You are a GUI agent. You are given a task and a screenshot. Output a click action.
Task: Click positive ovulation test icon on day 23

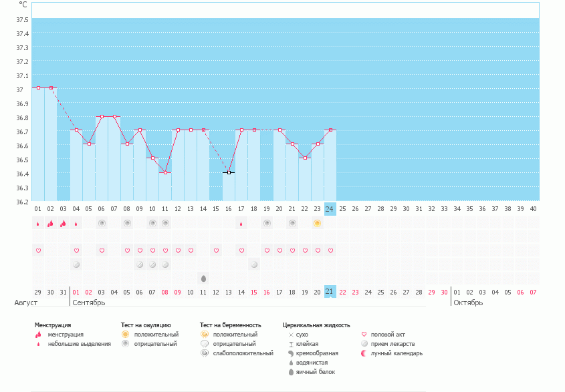(x=317, y=223)
